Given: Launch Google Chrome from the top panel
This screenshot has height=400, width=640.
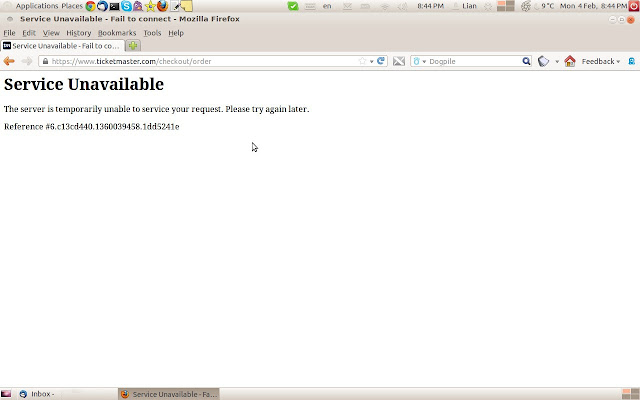Looking at the screenshot, I should pos(90,6).
